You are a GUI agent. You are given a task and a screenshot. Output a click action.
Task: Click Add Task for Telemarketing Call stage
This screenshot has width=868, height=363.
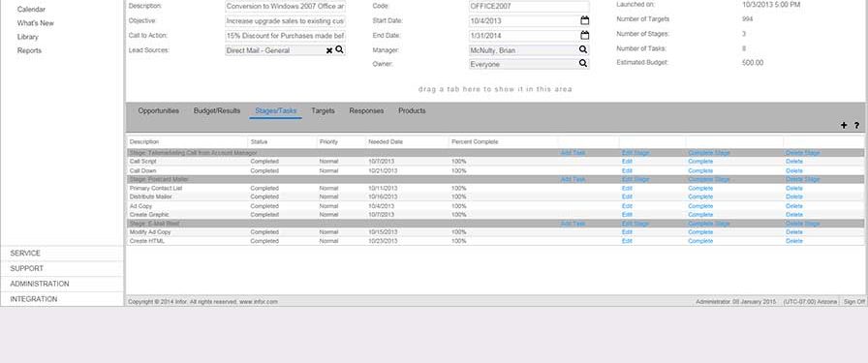point(573,153)
